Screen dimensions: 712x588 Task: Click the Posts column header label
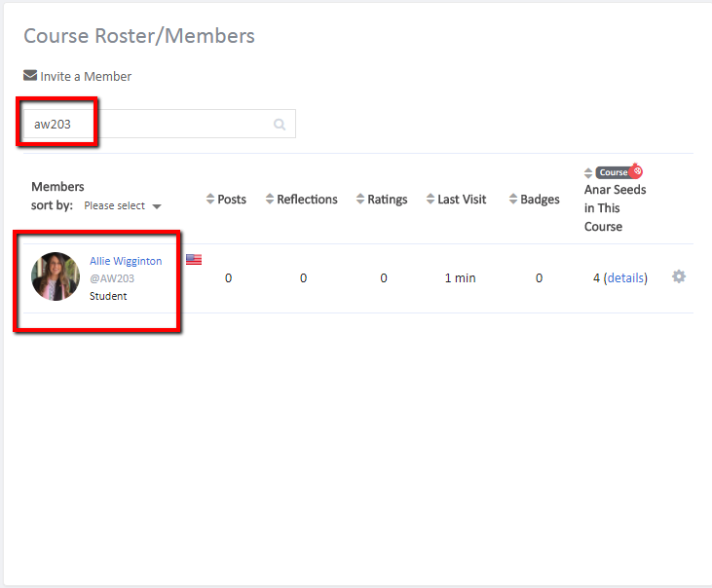[x=232, y=200]
